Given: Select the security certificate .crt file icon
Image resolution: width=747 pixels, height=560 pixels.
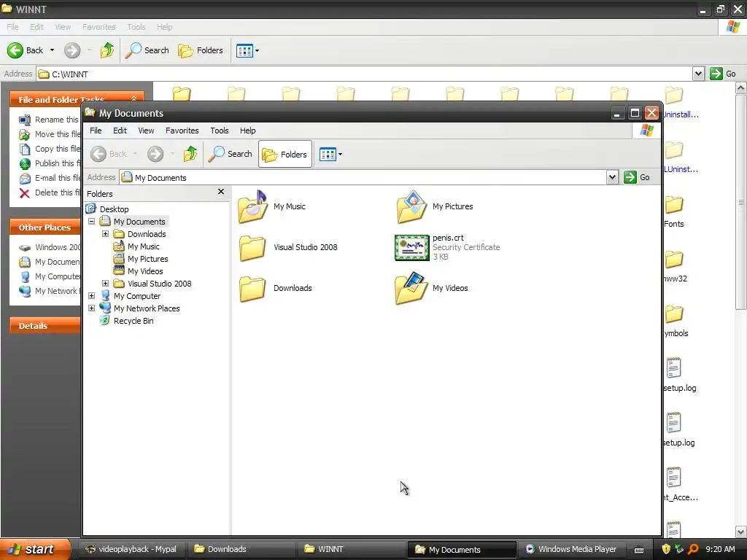Looking at the screenshot, I should coord(411,248).
